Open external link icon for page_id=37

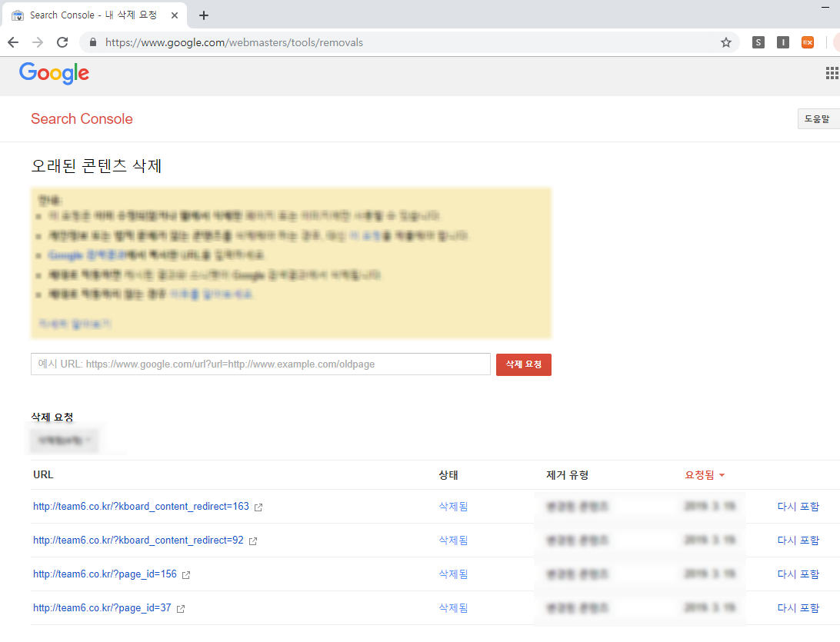(181, 609)
